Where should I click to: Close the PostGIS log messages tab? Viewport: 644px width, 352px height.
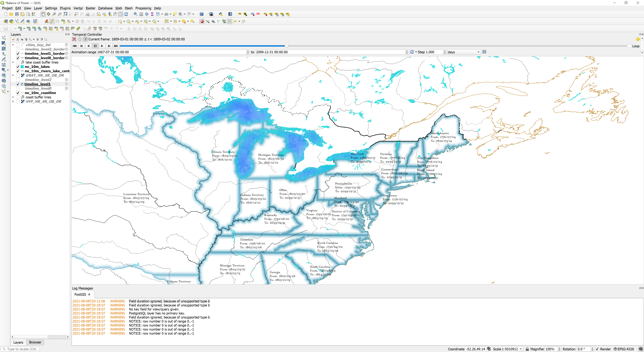point(89,294)
